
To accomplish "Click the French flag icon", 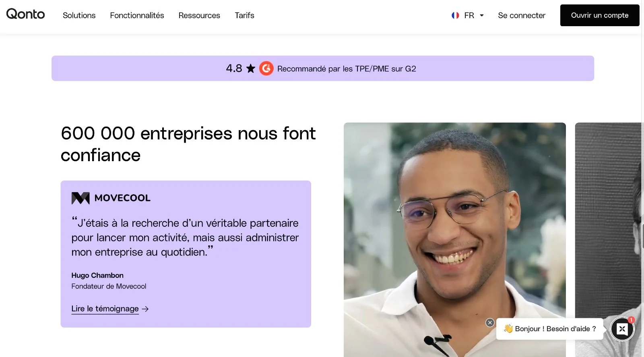I will pos(455,15).
